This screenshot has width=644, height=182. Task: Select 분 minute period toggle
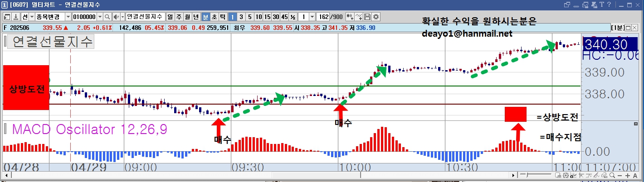tap(205, 17)
